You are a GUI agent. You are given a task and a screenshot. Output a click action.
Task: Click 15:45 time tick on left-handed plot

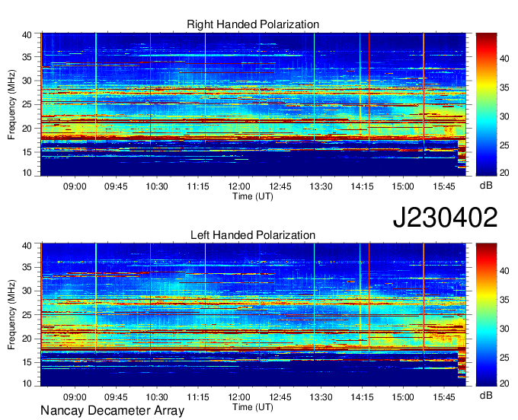[x=443, y=397]
